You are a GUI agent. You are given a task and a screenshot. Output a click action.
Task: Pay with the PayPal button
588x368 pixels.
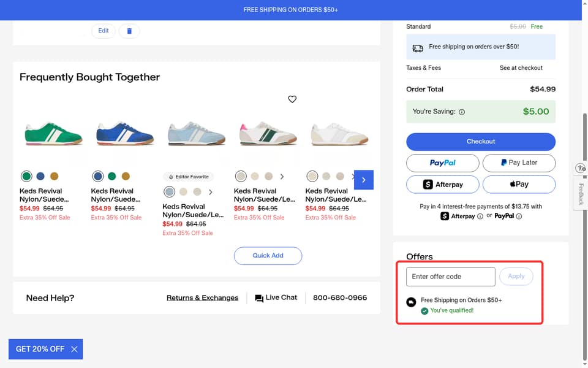442,163
